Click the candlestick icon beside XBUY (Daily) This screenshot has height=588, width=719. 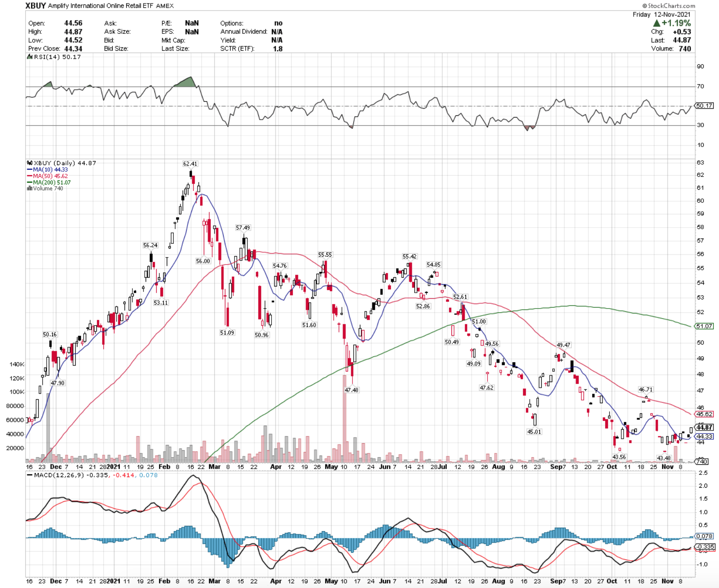(30, 163)
